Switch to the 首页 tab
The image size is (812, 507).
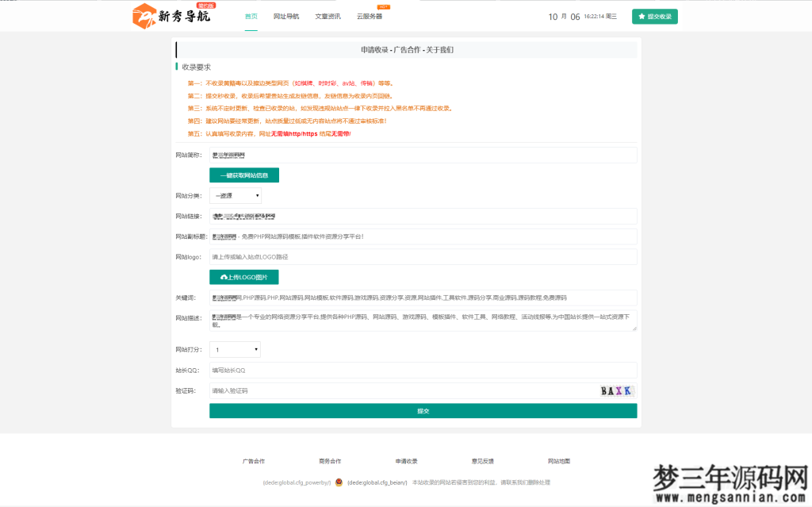point(251,16)
